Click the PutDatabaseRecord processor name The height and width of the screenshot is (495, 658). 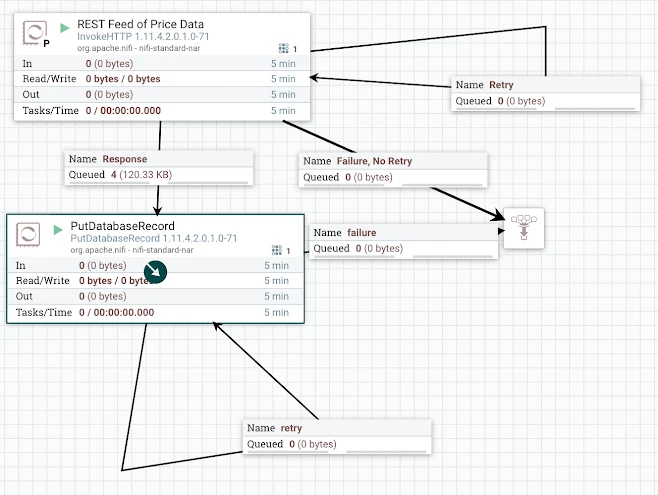click(x=123, y=226)
